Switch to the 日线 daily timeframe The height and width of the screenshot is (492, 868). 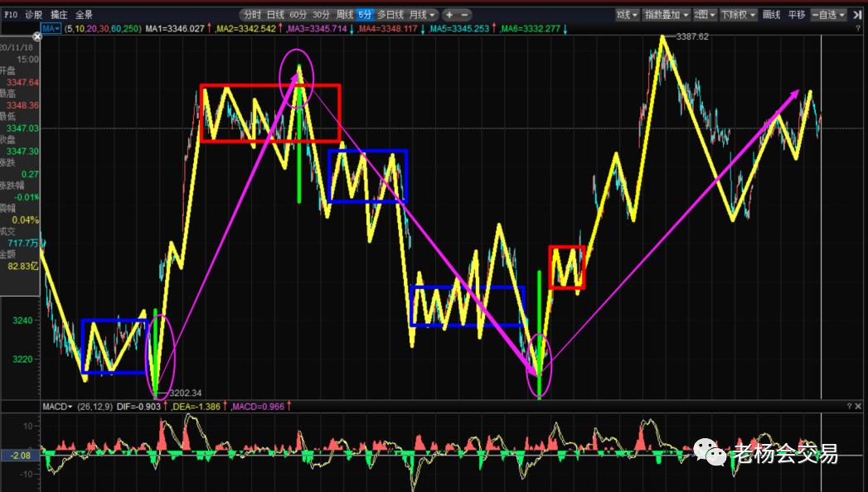[275, 15]
